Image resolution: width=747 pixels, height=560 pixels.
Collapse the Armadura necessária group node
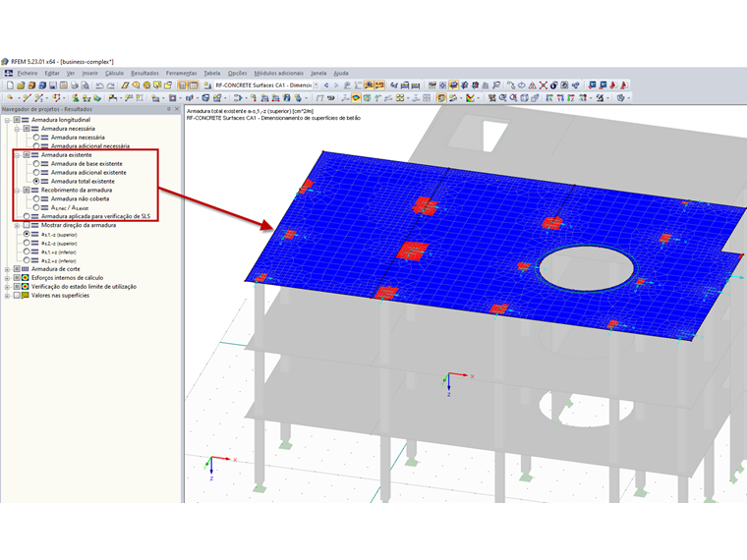tap(17, 129)
